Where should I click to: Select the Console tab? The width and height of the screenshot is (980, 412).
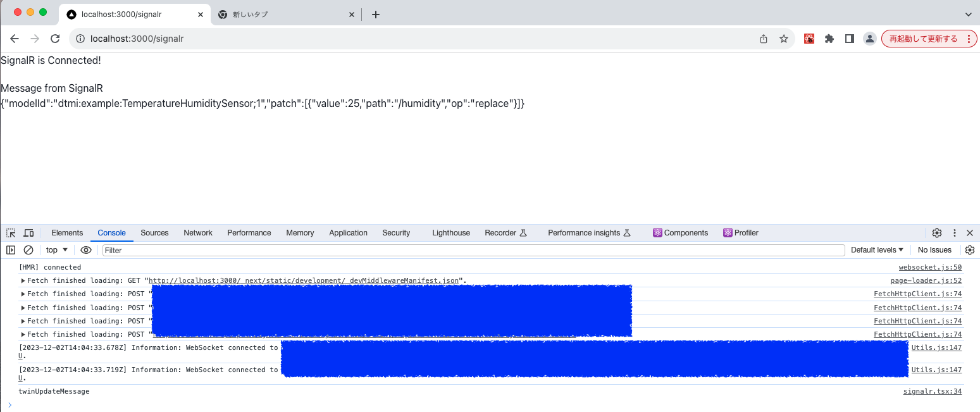point(112,233)
